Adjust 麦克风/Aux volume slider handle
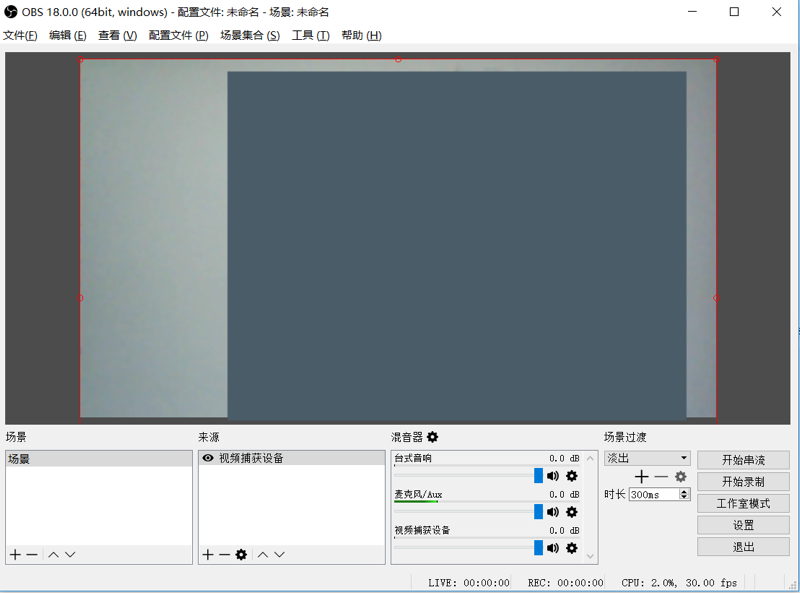The width and height of the screenshot is (800, 593). [x=538, y=512]
